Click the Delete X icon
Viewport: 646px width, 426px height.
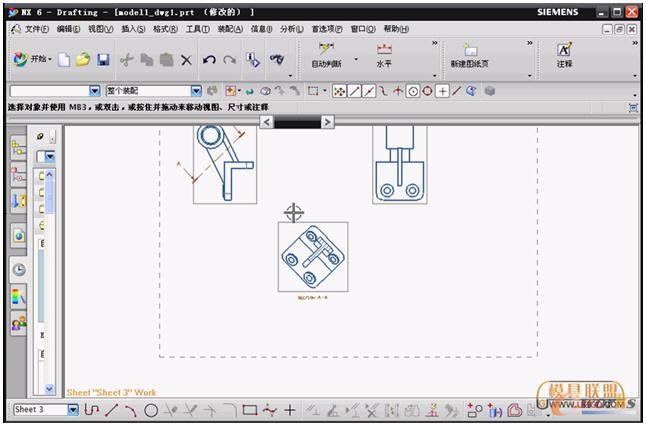click(x=186, y=60)
